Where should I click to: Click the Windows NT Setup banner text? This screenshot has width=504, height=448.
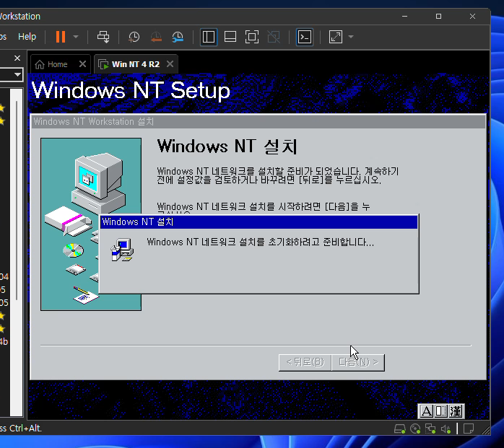[x=131, y=90]
